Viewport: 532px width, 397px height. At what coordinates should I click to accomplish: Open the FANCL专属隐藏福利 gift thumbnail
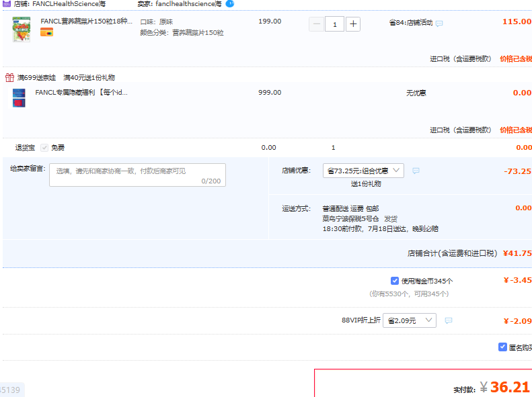[19, 98]
